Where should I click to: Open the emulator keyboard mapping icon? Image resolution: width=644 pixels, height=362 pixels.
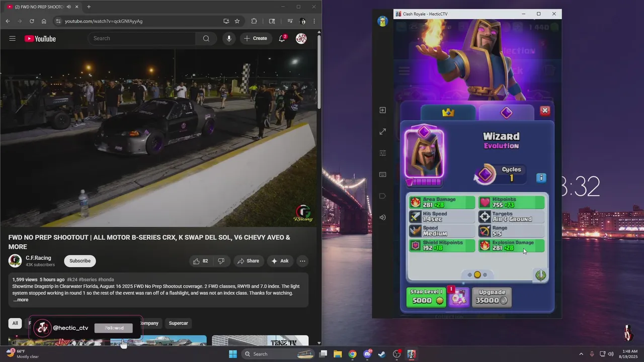pyautogui.click(x=383, y=174)
